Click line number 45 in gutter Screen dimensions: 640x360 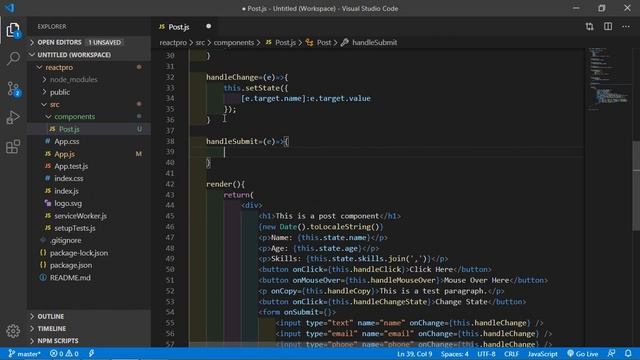(x=170, y=216)
